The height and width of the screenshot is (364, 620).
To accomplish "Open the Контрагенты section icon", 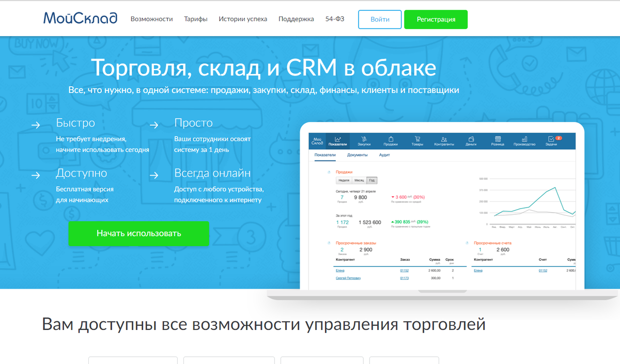I will pos(444,138).
